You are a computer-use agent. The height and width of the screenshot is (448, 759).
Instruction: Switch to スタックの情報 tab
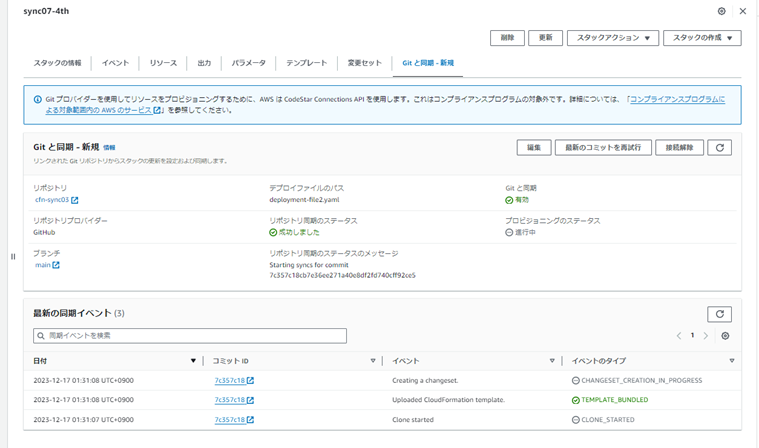click(x=57, y=63)
